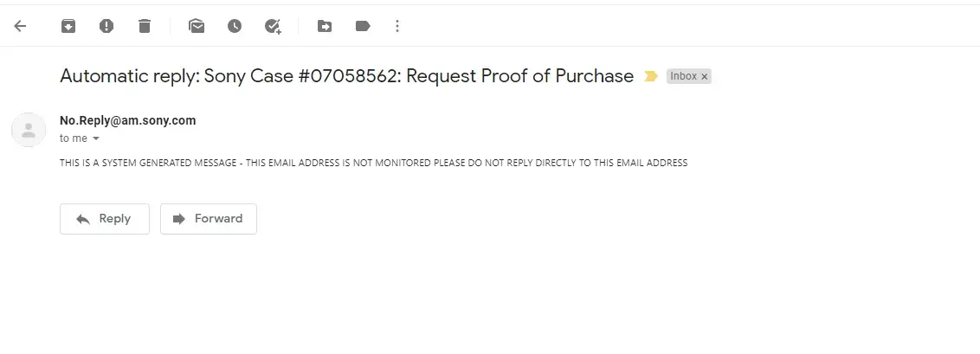Click the sender's profile avatar

click(x=29, y=130)
